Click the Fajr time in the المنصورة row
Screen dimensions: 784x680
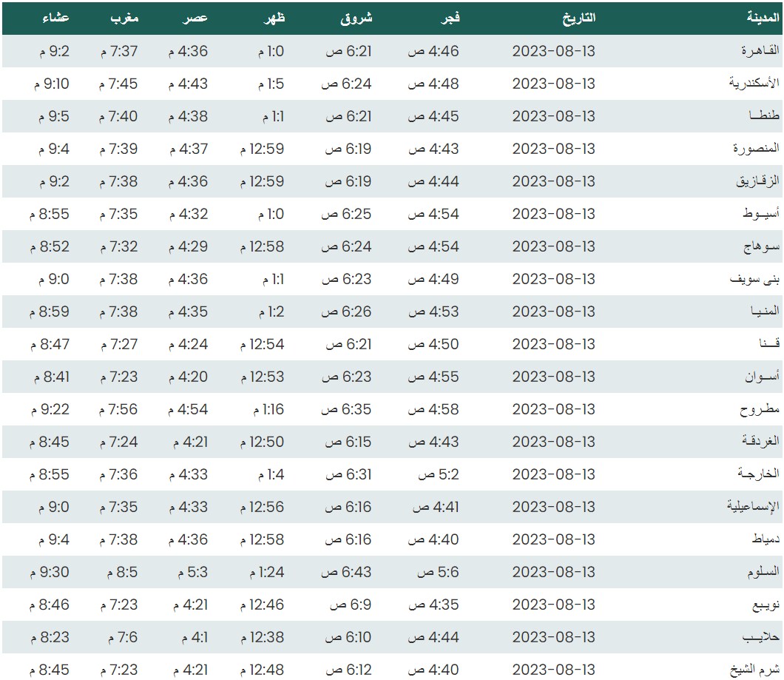coord(434,149)
